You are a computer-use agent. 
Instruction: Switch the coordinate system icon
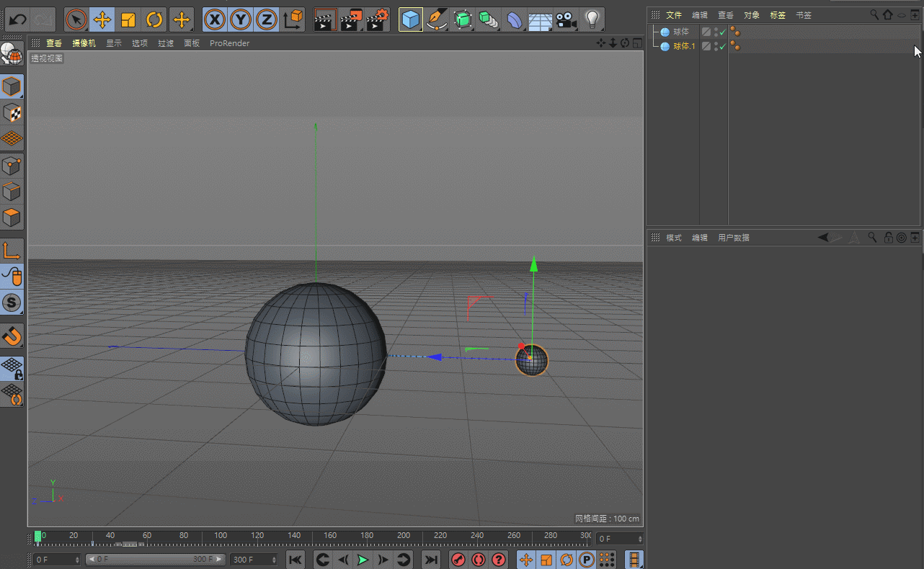coord(293,19)
